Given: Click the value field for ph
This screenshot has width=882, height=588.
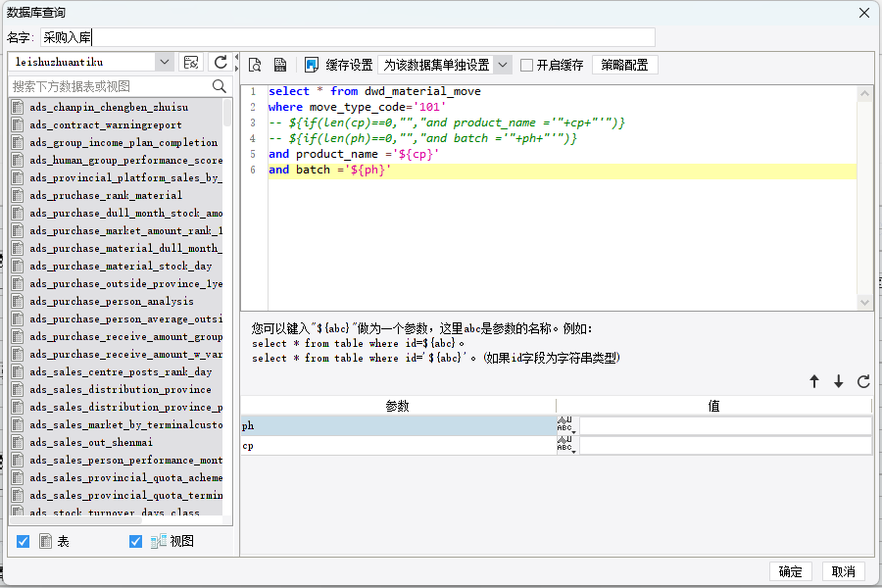Looking at the screenshot, I should pos(725,426).
